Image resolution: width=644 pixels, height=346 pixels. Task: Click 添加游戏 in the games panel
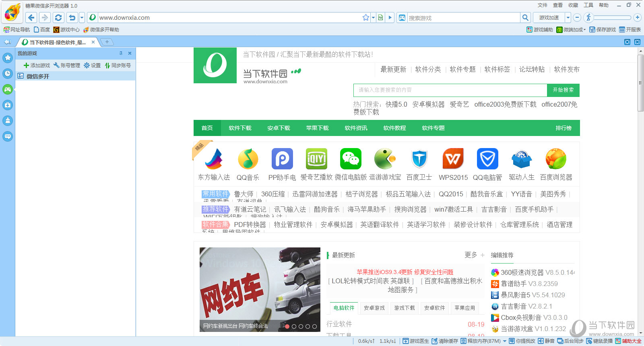click(x=37, y=65)
